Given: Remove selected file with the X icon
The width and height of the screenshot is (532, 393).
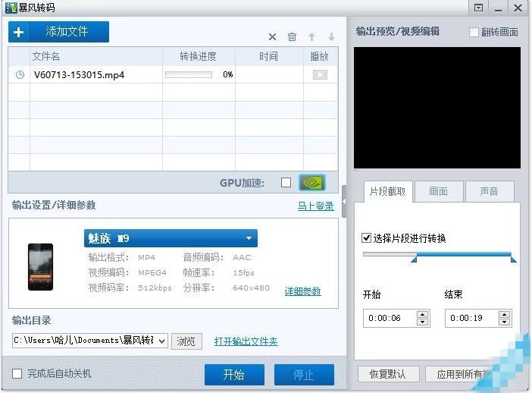Looking at the screenshot, I should (272, 36).
